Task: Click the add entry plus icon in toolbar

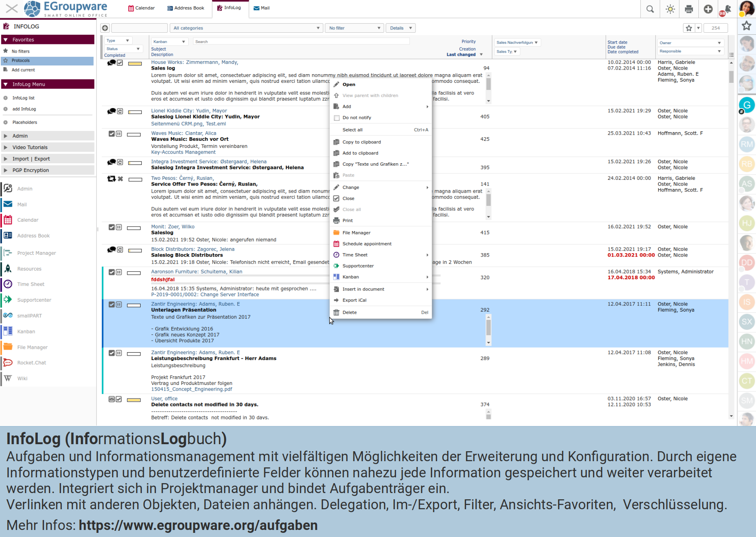Action: pos(105,28)
